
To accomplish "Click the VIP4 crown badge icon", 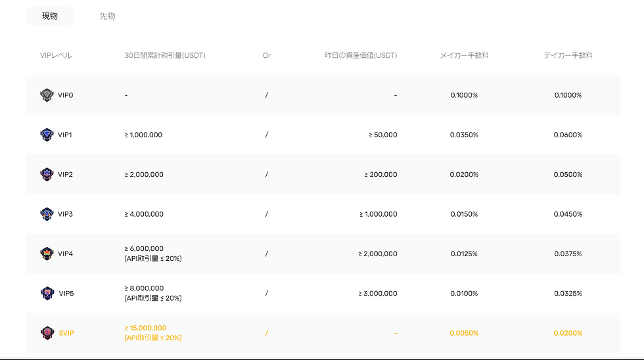I will pos(46,254).
